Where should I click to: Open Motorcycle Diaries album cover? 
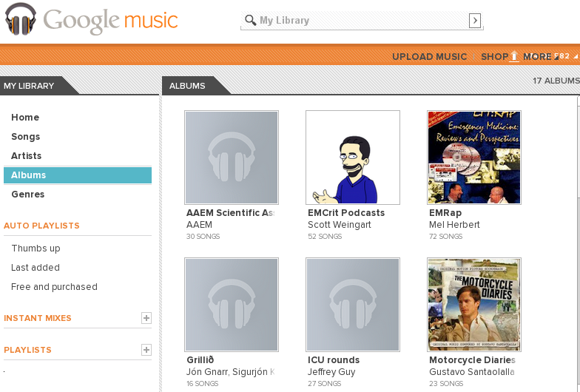pos(474,305)
